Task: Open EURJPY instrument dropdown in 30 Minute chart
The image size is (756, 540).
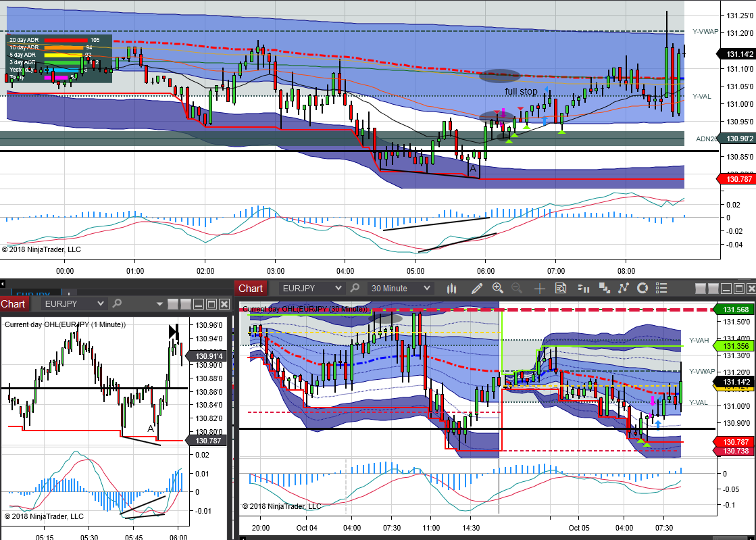Action: click(x=312, y=289)
